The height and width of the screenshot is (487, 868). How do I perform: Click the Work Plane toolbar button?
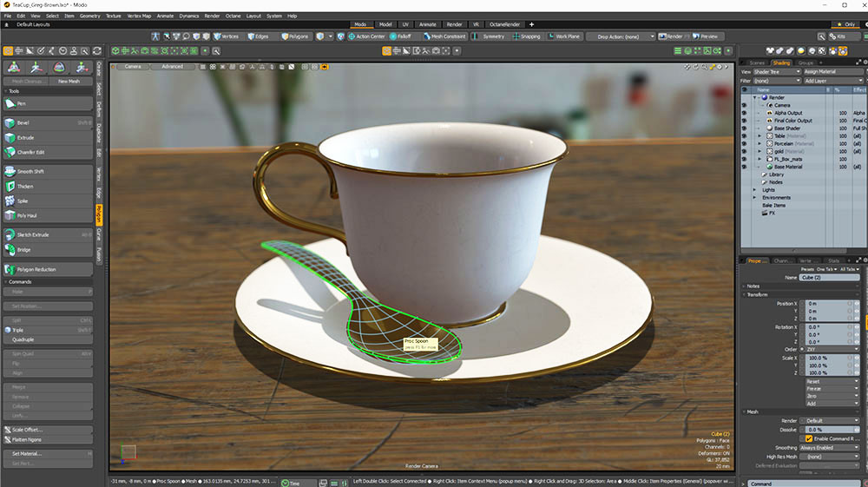[x=564, y=36]
